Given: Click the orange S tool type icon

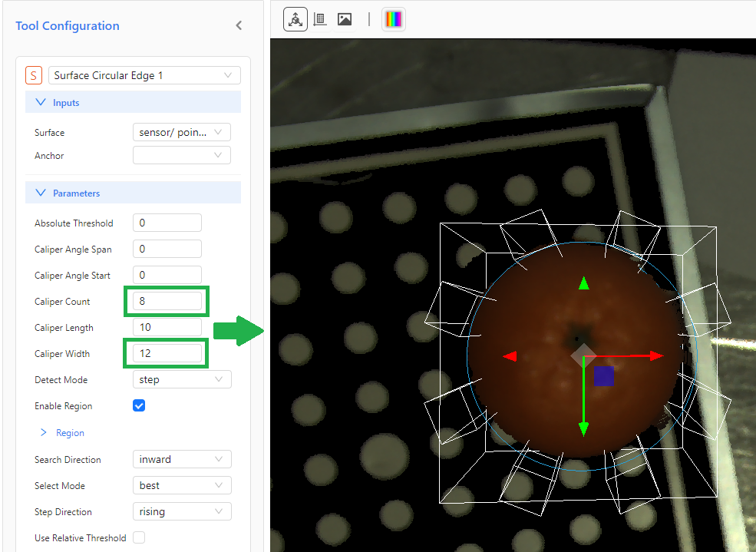Looking at the screenshot, I should [x=34, y=75].
